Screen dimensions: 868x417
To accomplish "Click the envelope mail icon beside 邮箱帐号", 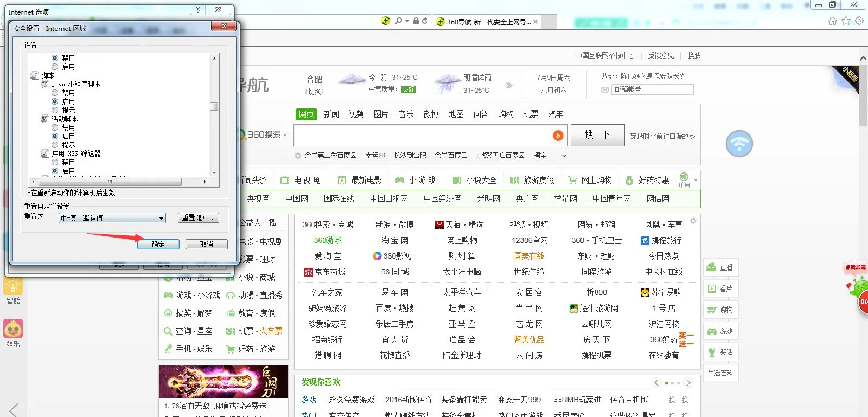I will point(605,89).
